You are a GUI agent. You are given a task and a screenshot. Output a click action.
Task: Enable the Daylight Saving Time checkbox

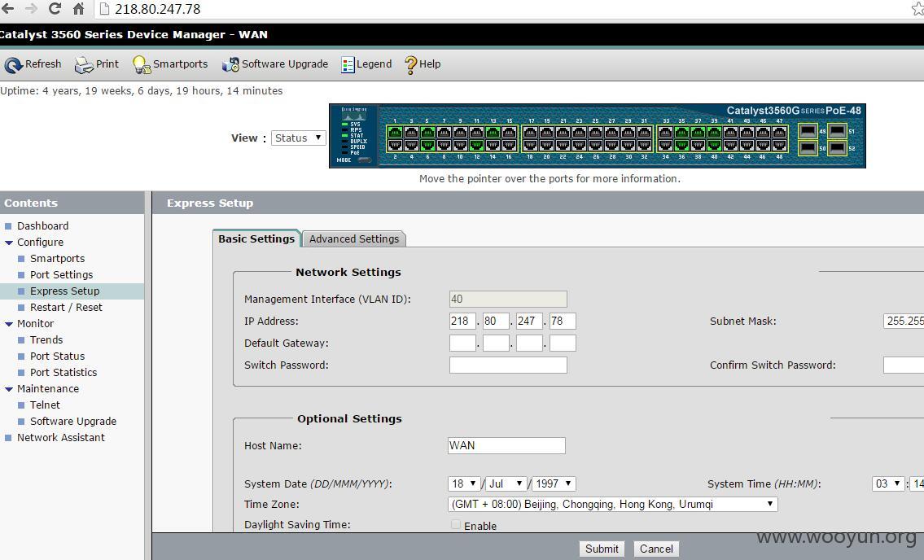coord(456,525)
